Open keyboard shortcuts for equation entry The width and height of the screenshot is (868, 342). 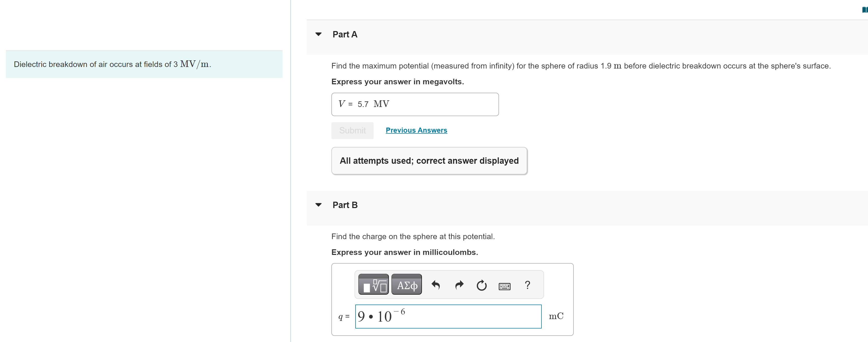tap(504, 286)
